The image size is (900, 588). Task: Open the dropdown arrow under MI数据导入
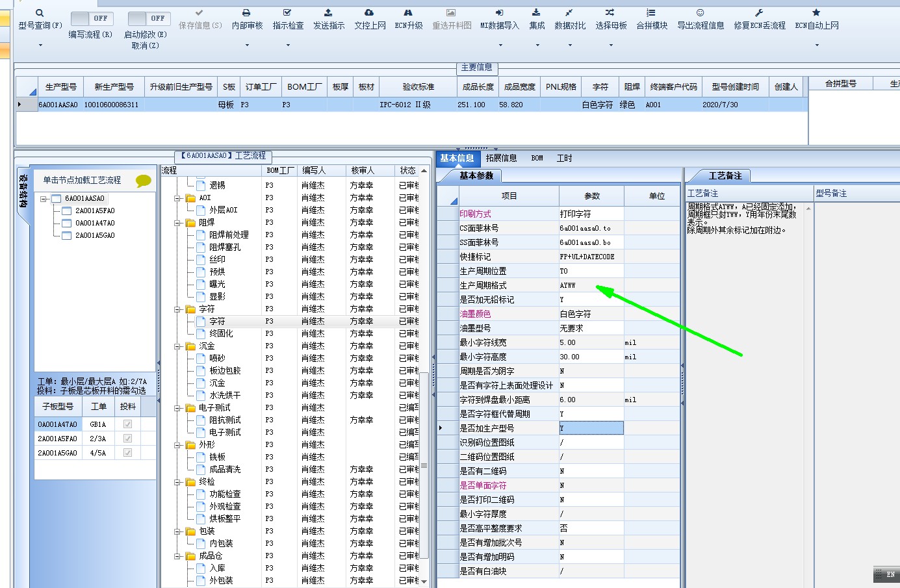point(500,45)
